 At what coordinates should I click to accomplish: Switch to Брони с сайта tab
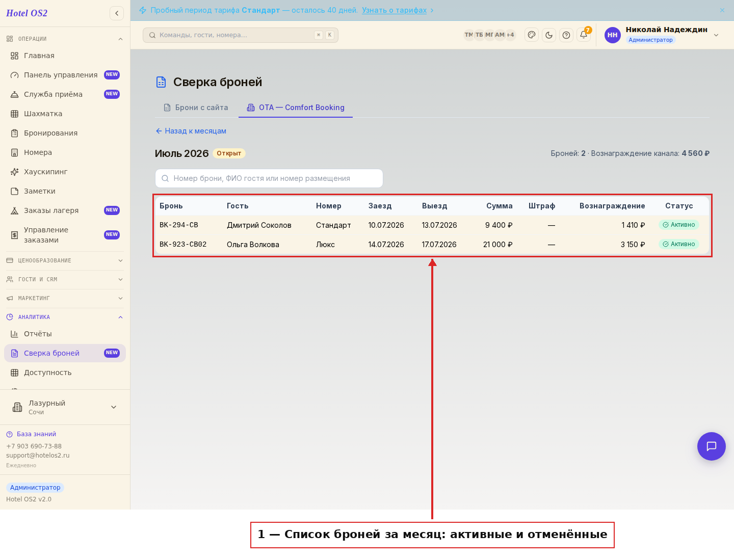point(196,108)
